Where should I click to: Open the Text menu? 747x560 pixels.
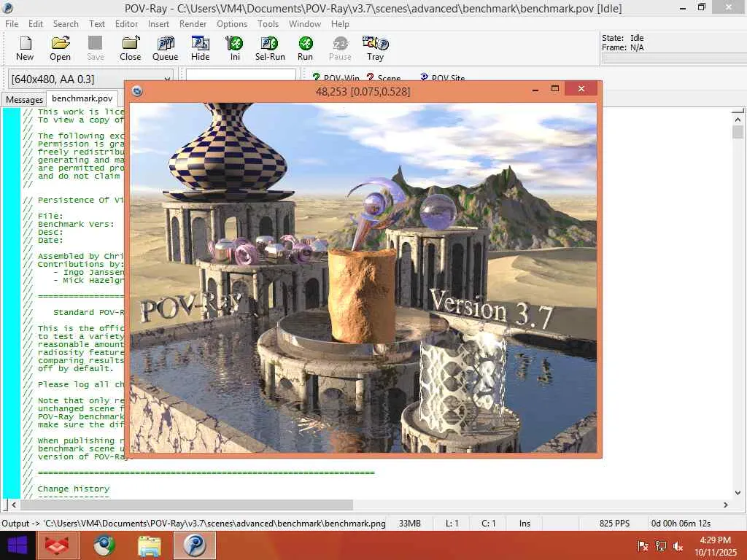point(97,24)
